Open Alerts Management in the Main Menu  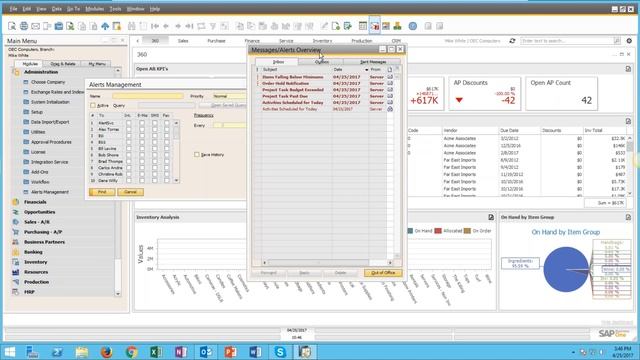[x=50, y=192]
